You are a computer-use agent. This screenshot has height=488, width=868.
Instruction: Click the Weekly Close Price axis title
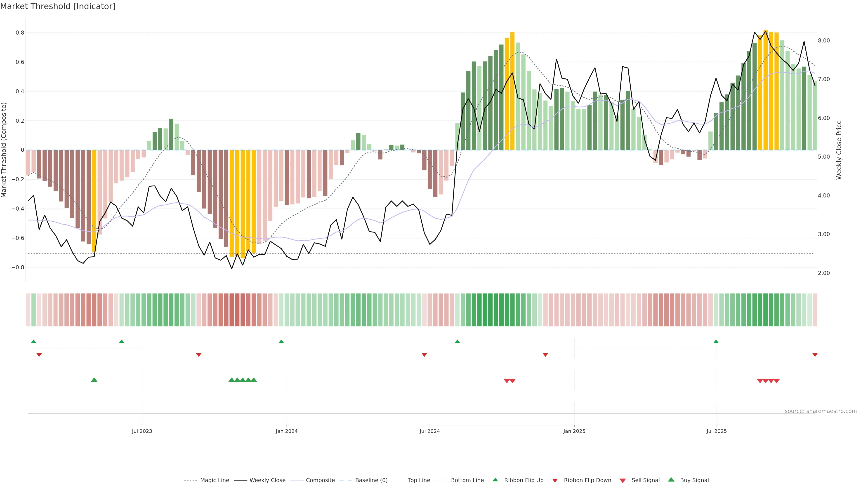tap(839, 150)
